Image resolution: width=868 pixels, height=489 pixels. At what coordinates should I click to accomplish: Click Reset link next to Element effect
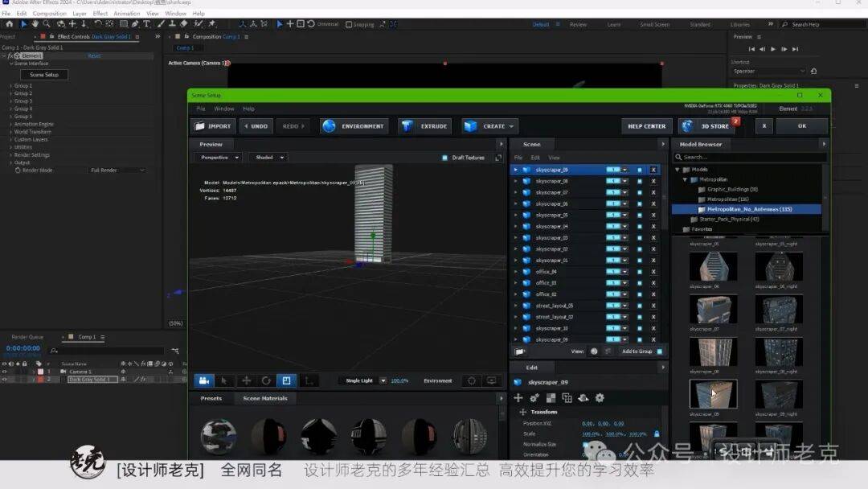pos(94,56)
